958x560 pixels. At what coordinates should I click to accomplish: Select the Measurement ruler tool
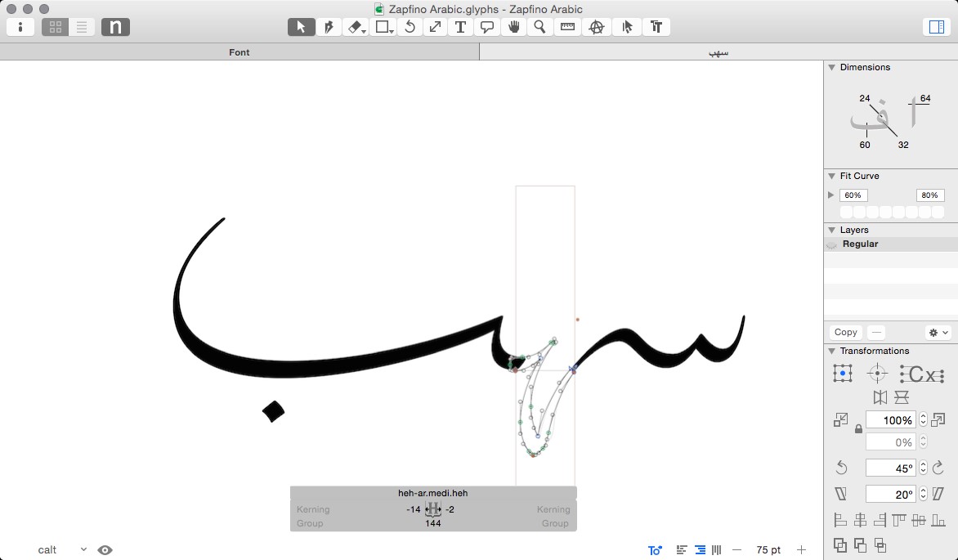pyautogui.click(x=567, y=26)
